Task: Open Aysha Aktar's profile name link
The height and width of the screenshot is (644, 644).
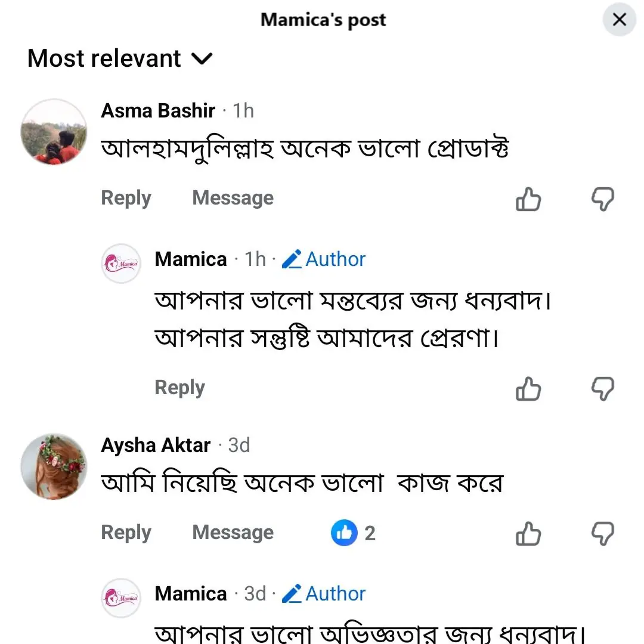Action: pyautogui.click(x=156, y=445)
